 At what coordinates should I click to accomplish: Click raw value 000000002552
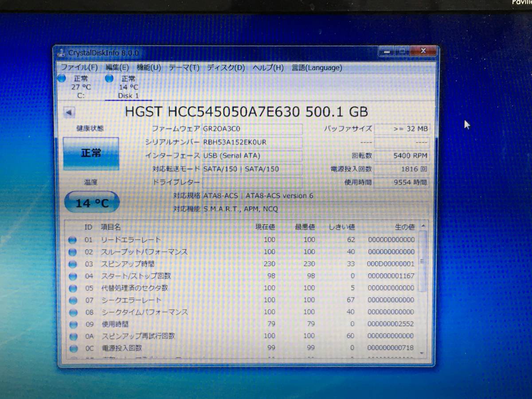click(391, 324)
